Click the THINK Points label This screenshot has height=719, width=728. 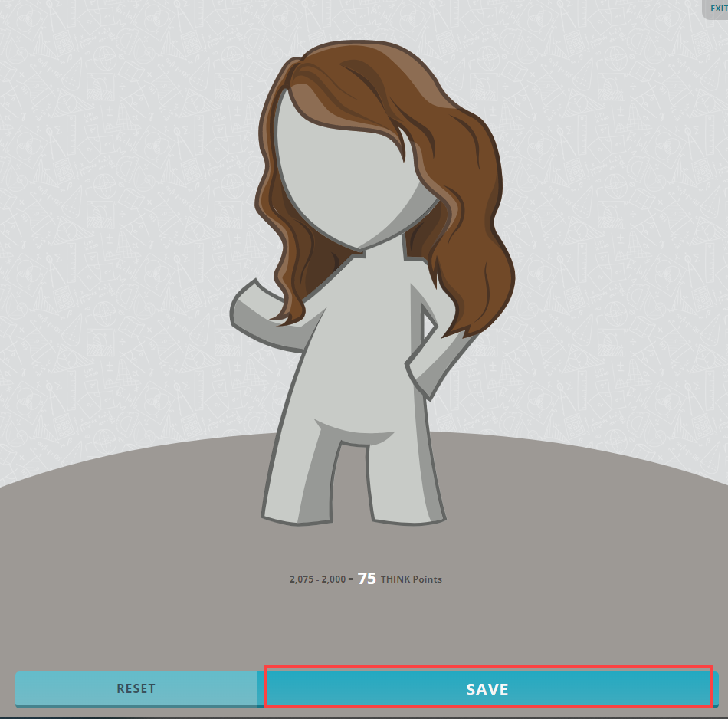click(x=412, y=579)
